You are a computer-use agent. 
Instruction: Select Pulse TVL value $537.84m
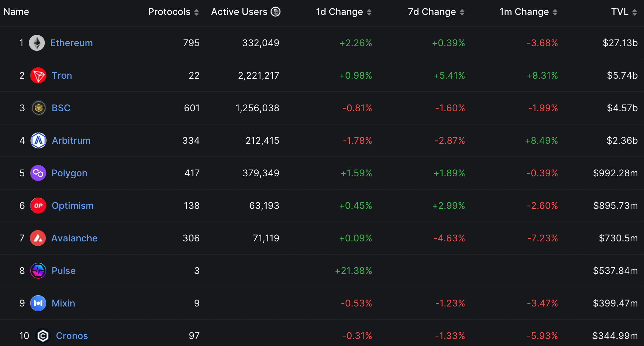pyautogui.click(x=615, y=271)
